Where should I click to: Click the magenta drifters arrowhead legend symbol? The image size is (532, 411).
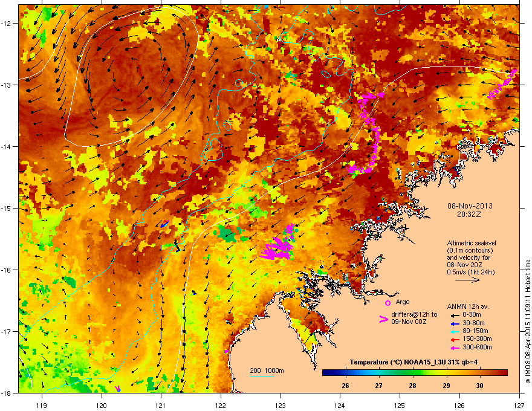(383, 319)
